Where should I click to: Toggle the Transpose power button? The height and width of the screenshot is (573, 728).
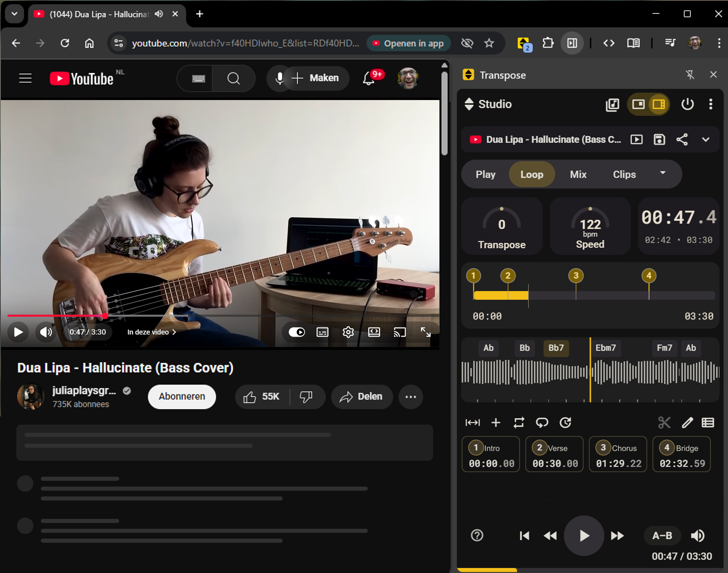tap(687, 104)
